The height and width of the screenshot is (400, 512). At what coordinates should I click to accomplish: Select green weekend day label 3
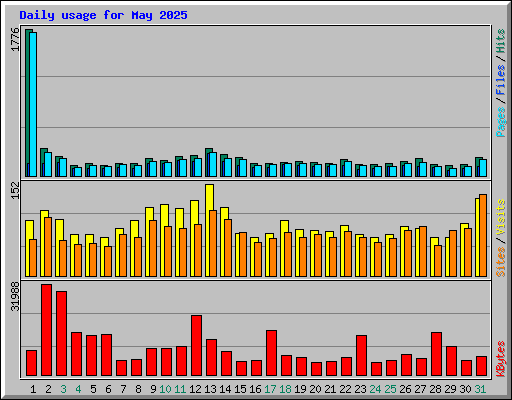tap(63, 389)
